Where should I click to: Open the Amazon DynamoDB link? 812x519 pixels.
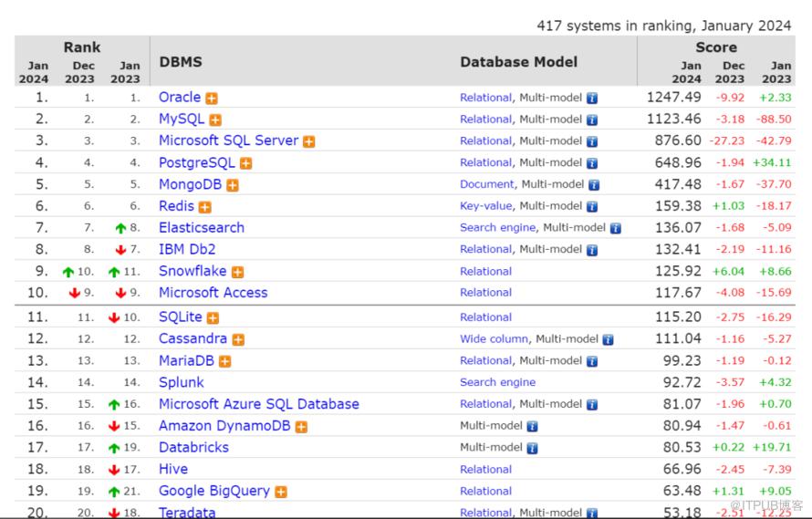pos(224,426)
